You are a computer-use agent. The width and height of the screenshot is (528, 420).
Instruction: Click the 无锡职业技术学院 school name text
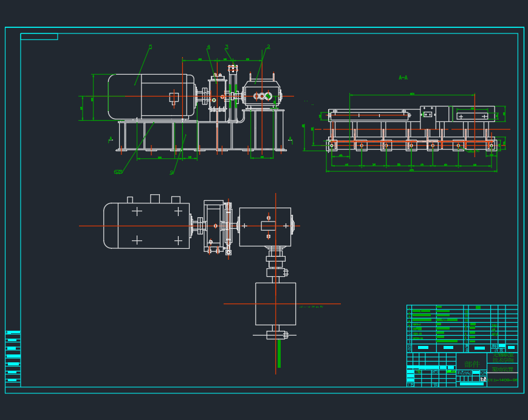pos(503,358)
